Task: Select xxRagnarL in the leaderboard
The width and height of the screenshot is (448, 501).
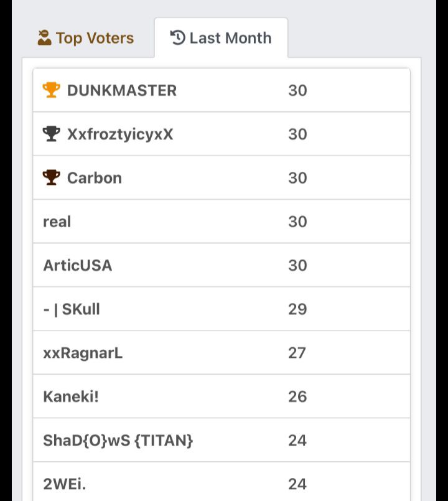Action: tap(83, 353)
